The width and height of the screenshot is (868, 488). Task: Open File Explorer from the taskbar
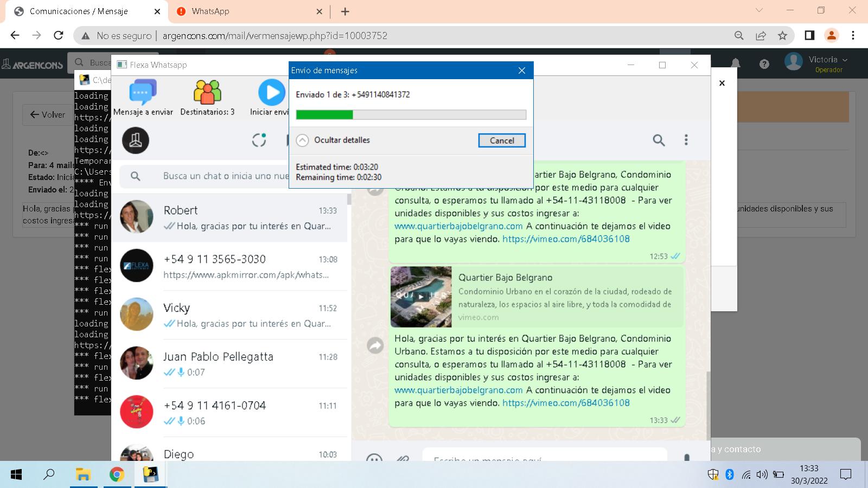click(x=83, y=475)
